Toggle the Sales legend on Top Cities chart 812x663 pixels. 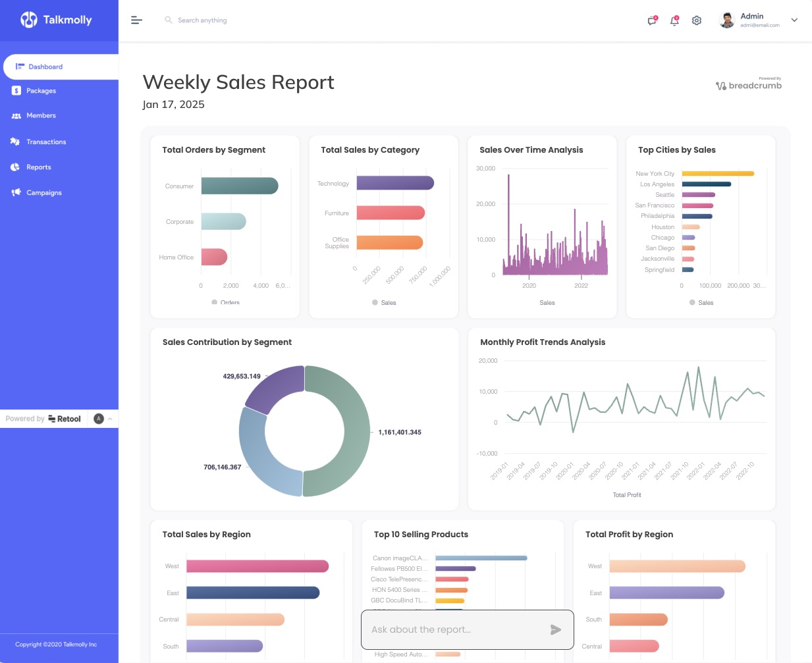[x=701, y=302]
